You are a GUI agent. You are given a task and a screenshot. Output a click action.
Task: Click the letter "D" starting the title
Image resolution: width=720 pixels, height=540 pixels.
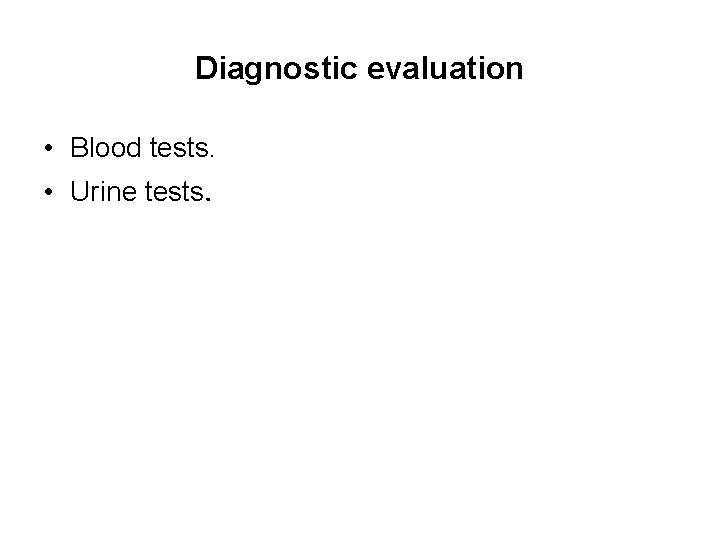(205, 69)
